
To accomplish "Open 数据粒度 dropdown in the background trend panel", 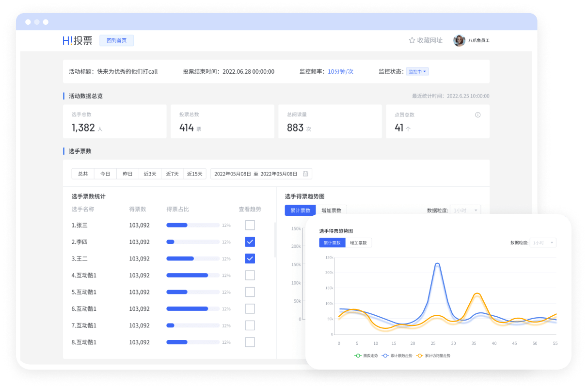I will (x=465, y=210).
